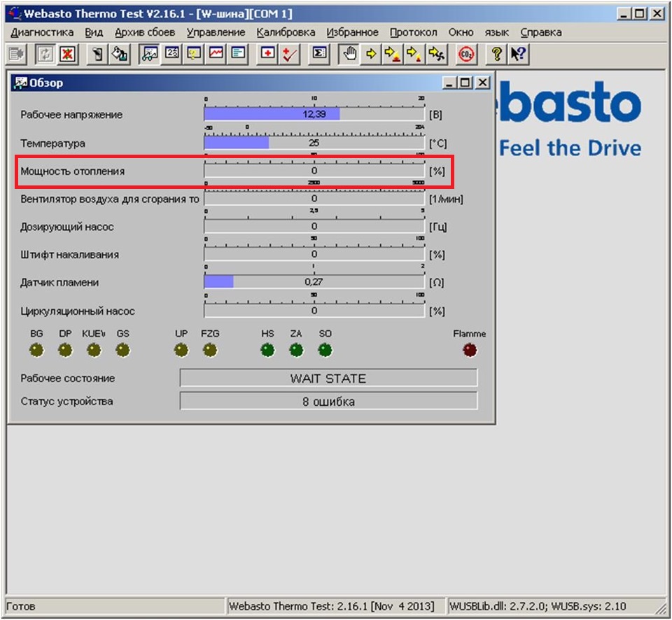
Task: Open the Избранное menu
Action: (352, 33)
